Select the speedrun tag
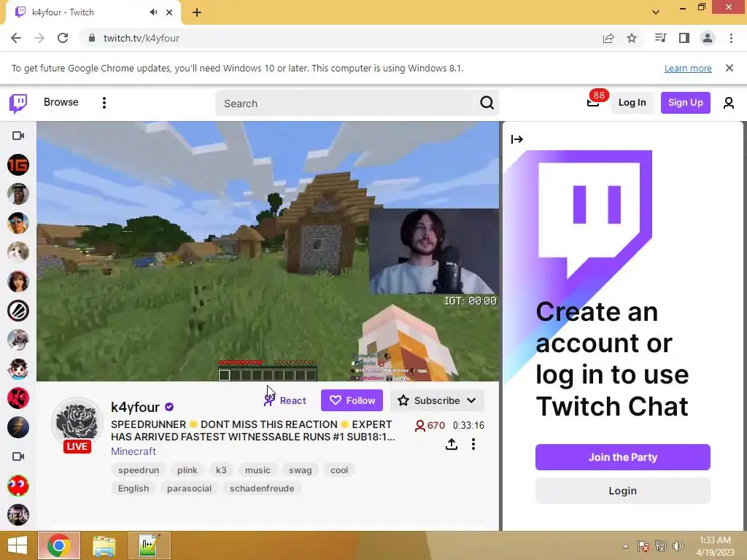The height and width of the screenshot is (560, 747). tap(139, 470)
